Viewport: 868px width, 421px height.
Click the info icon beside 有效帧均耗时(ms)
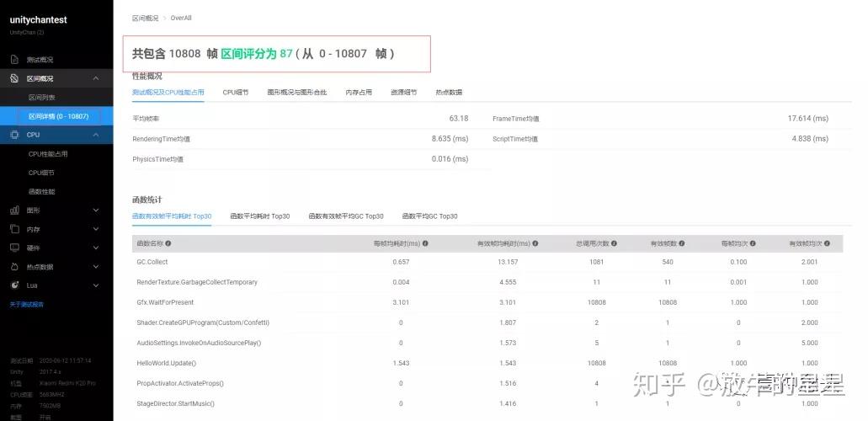pos(535,243)
